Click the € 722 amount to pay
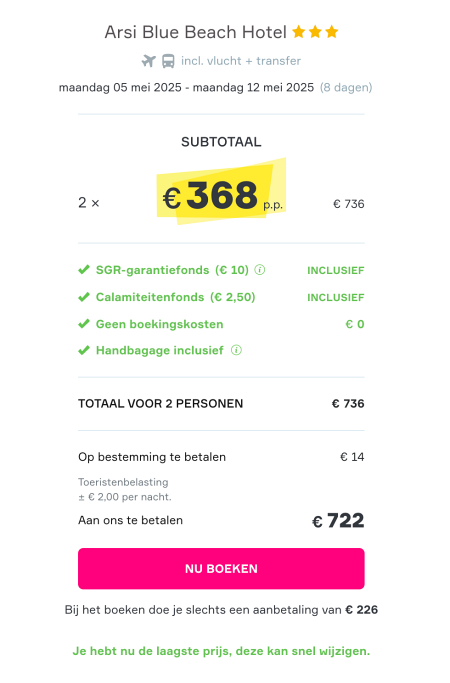 point(338,521)
